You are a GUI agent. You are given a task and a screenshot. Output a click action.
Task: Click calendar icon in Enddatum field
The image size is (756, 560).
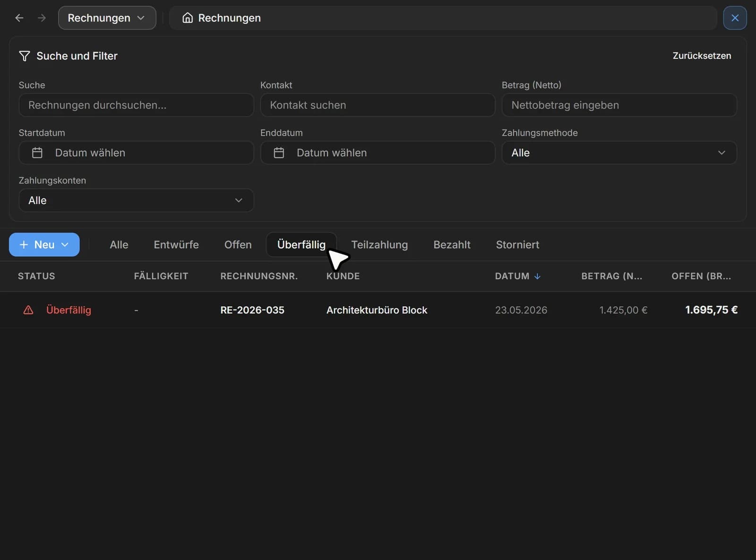(279, 153)
